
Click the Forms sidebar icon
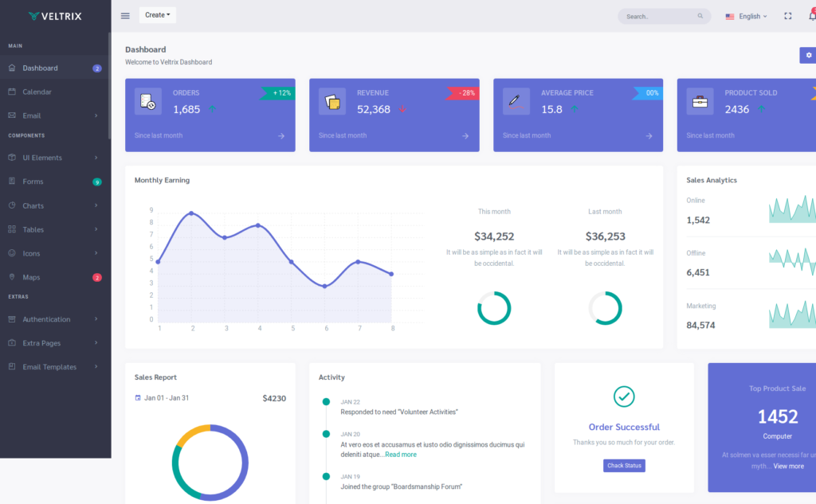(12, 181)
